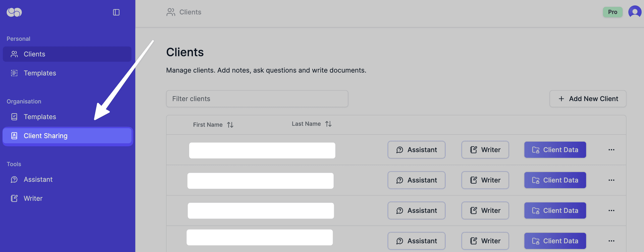Sort by Last Name using arrows icon
Image resolution: width=644 pixels, height=252 pixels.
[328, 124]
